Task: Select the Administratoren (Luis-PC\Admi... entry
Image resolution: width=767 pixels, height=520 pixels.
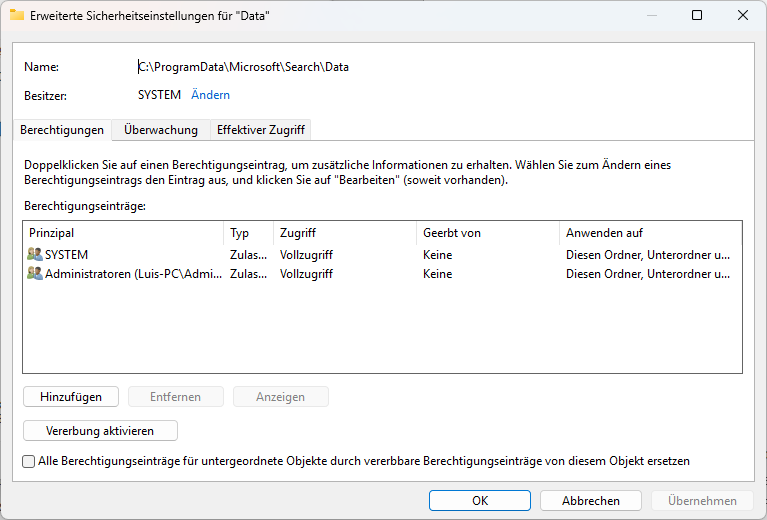Action: click(383, 274)
